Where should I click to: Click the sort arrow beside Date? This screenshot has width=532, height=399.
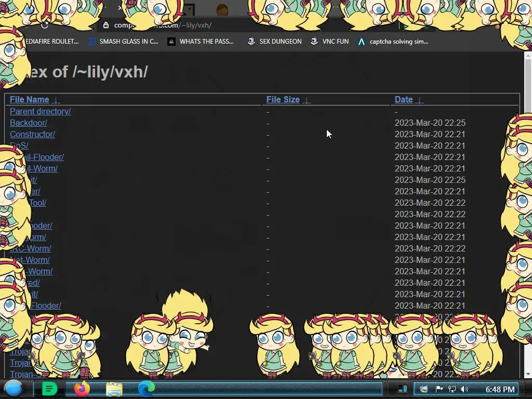click(x=419, y=100)
